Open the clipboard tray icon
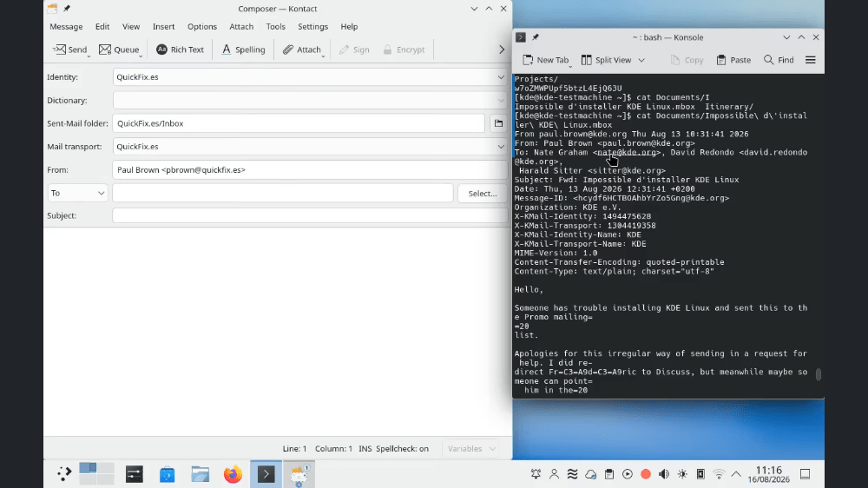Screen dimensions: 868x488 click(609, 474)
